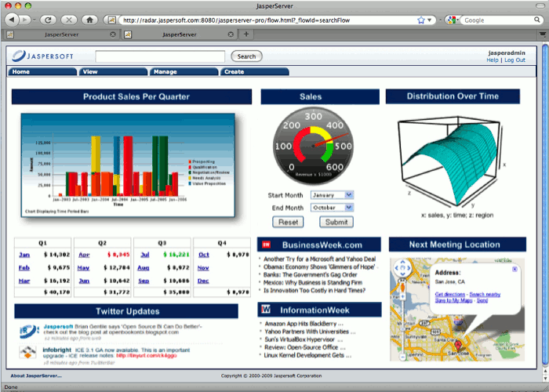The image size is (549, 392).
Task: Open the Create menu tab
Action: click(255, 71)
